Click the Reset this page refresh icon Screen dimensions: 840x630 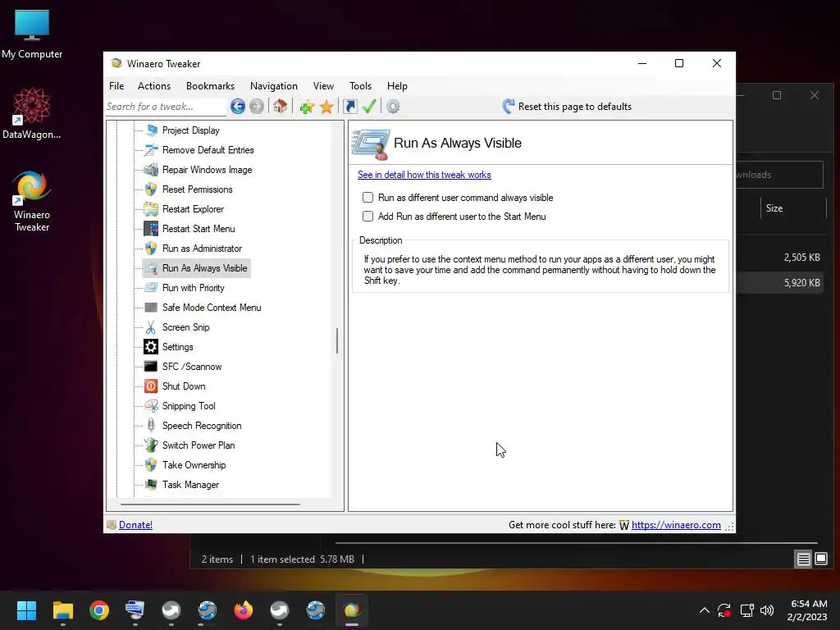pos(509,106)
